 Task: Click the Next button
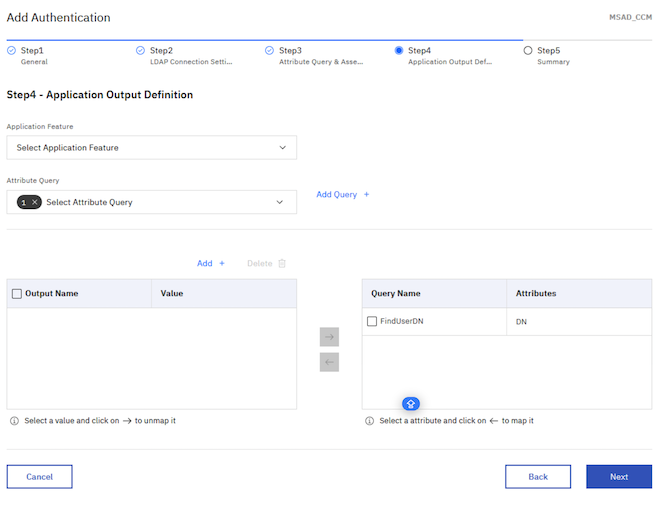tap(619, 477)
